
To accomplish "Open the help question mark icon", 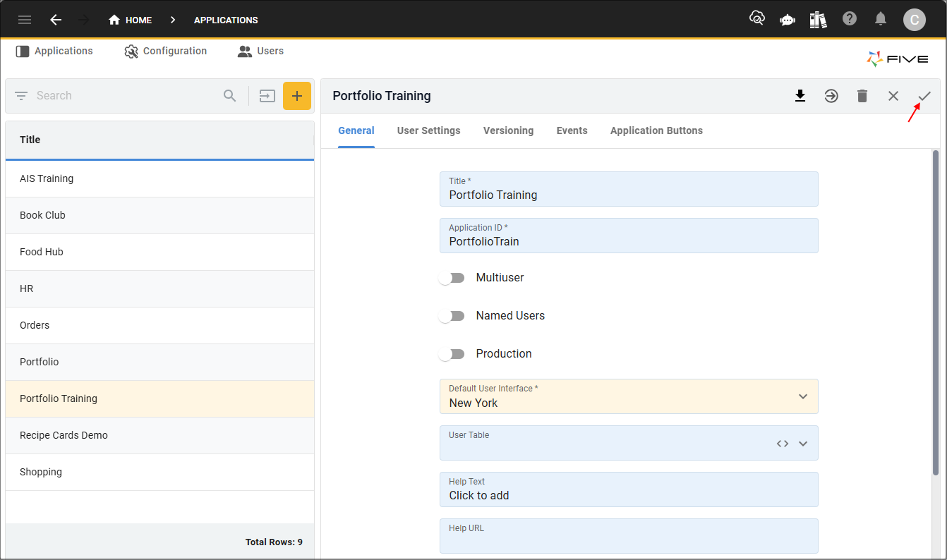I will click(x=850, y=19).
